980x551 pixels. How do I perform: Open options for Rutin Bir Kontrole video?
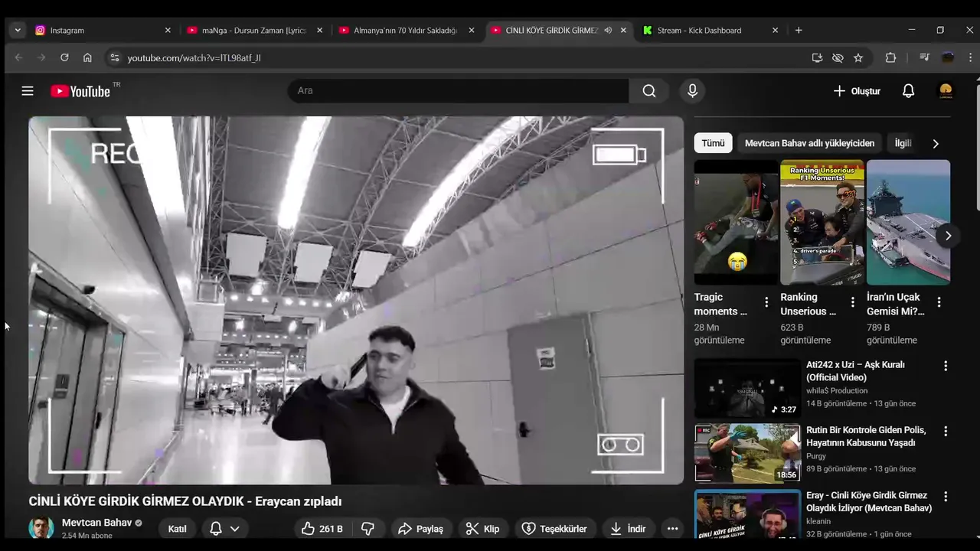946,432
